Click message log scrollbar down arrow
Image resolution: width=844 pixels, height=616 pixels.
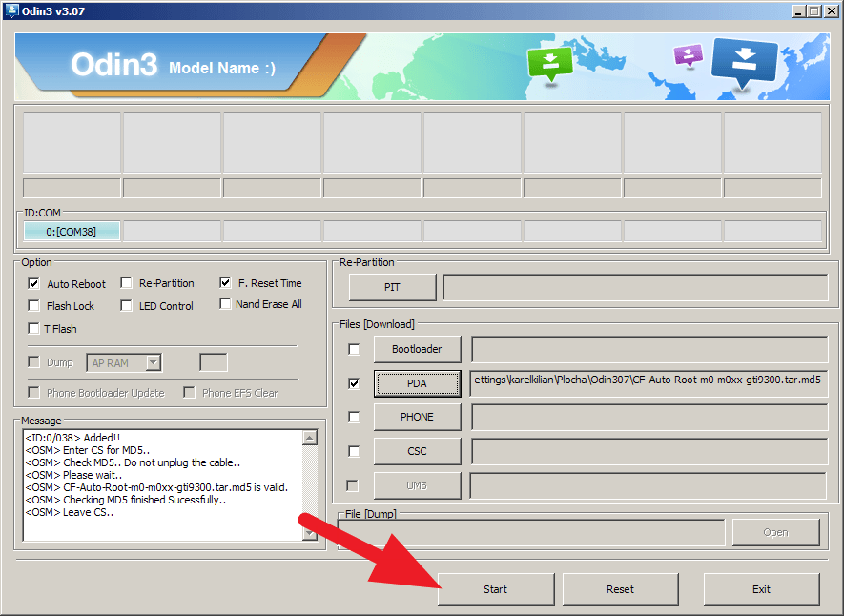point(310,533)
